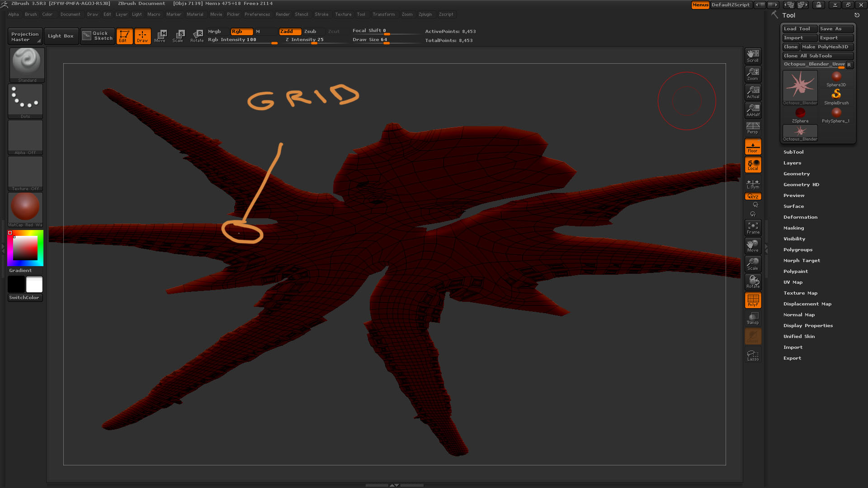
Task: Click the Load Tool button
Action: (x=799, y=29)
